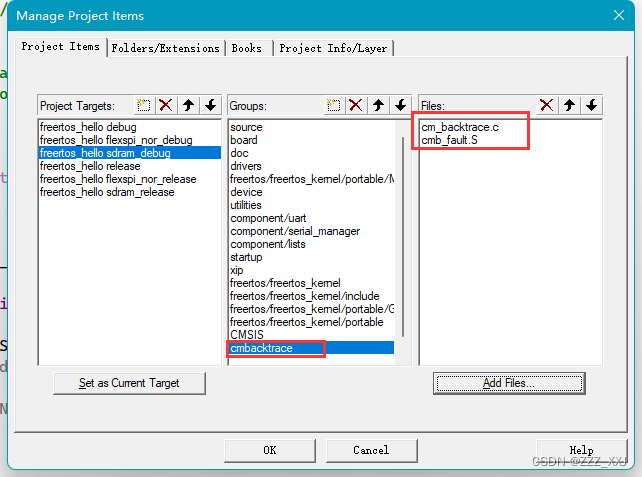Confirm with the OK button
The image size is (642, 477).
[270, 450]
